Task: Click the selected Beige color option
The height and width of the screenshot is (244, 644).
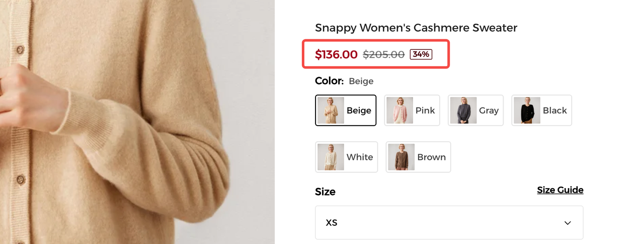Action: (x=346, y=110)
